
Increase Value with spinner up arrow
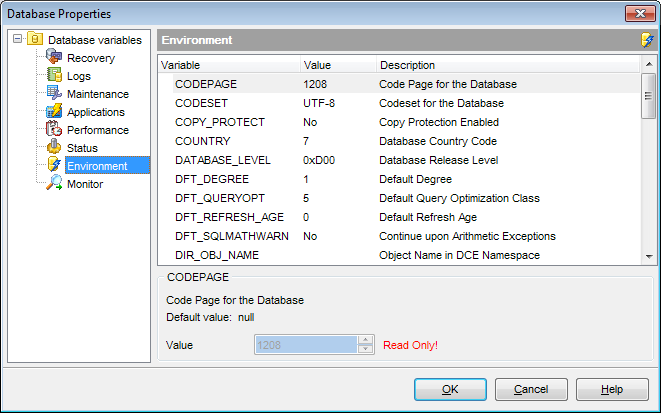(366, 340)
